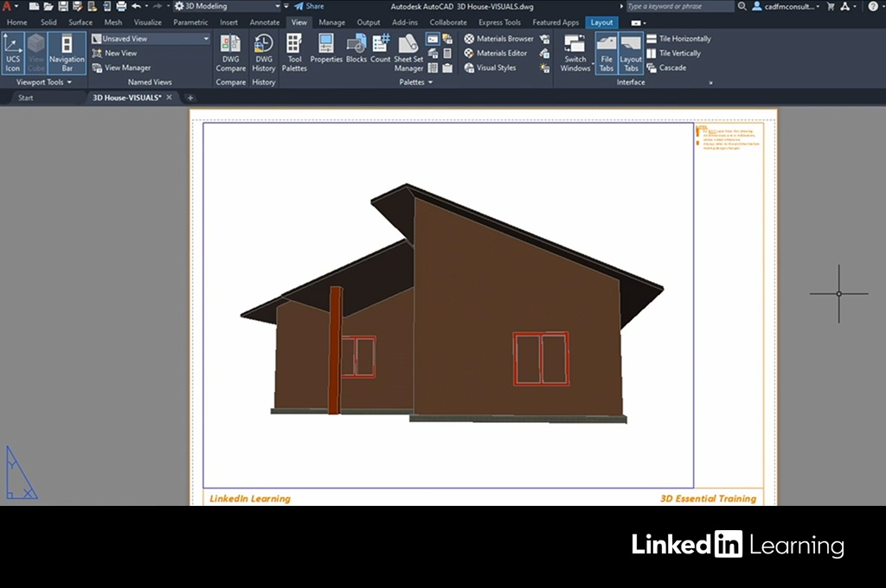
Task: Toggle the UCS Icon button
Action: pos(13,53)
